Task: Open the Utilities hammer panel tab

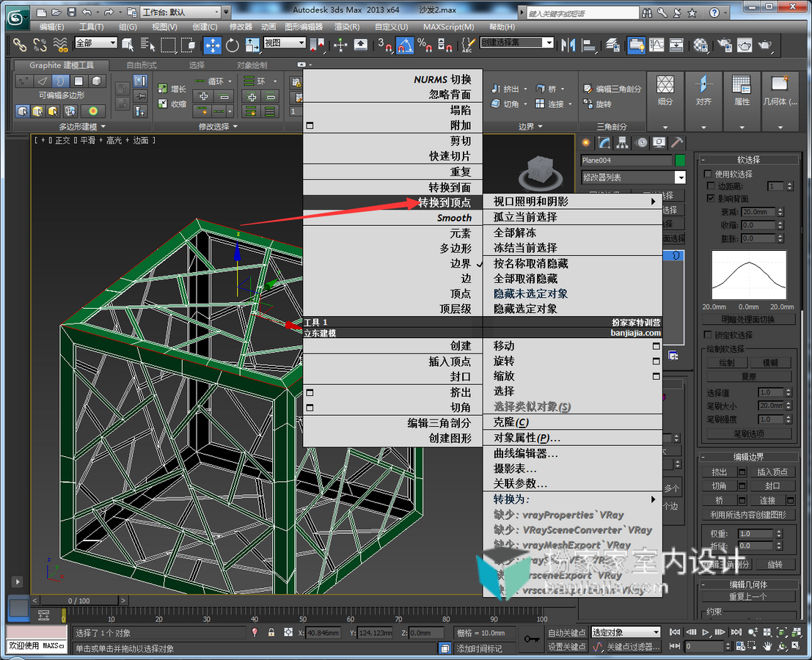Action: pyautogui.click(x=677, y=142)
